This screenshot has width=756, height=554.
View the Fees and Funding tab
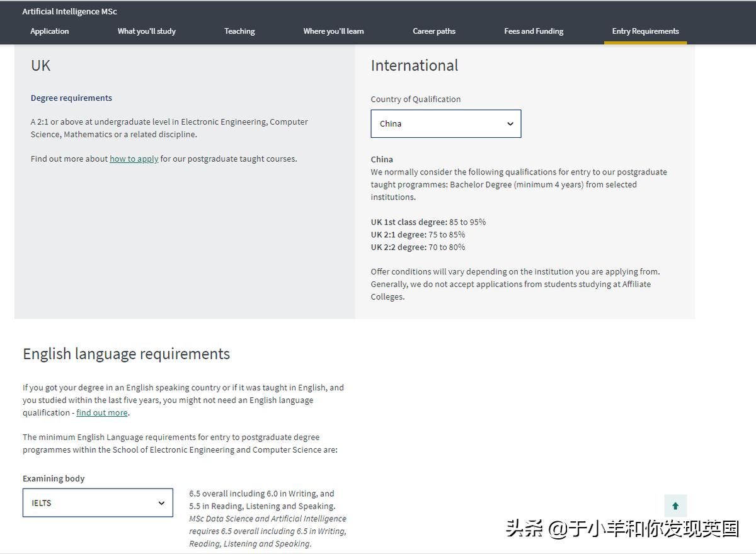click(x=534, y=31)
